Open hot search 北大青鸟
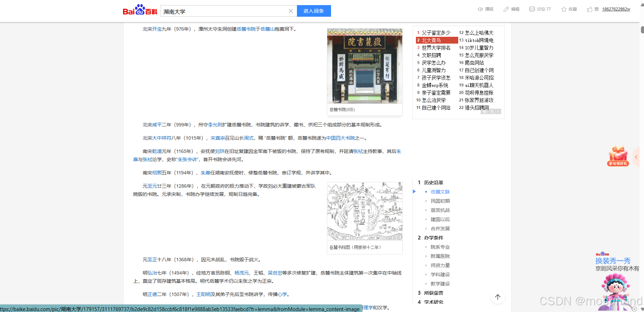This screenshot has width=644, height=312. [431, 40]
